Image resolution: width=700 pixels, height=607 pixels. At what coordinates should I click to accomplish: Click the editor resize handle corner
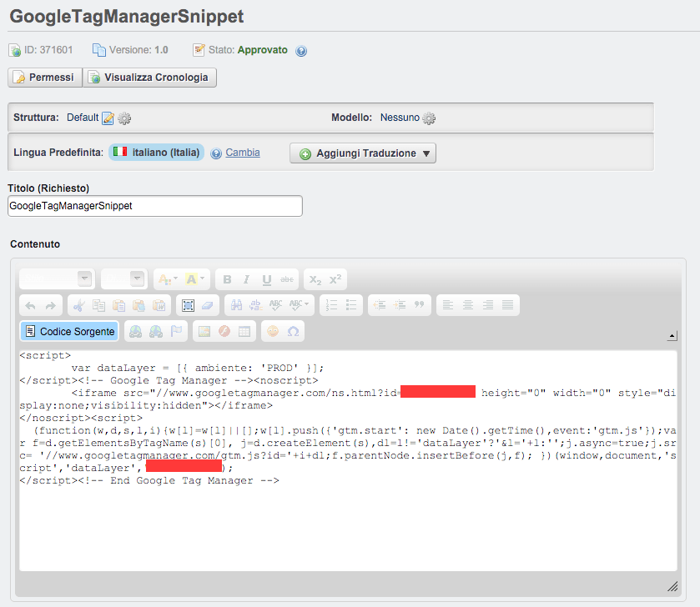pos(672,586)
